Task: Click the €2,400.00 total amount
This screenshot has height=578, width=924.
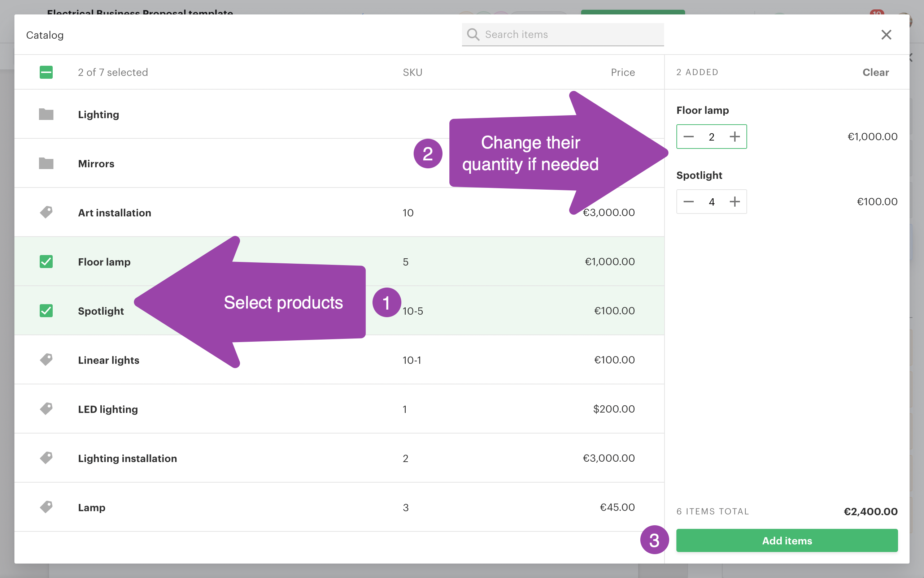Action: click(871, 512)
